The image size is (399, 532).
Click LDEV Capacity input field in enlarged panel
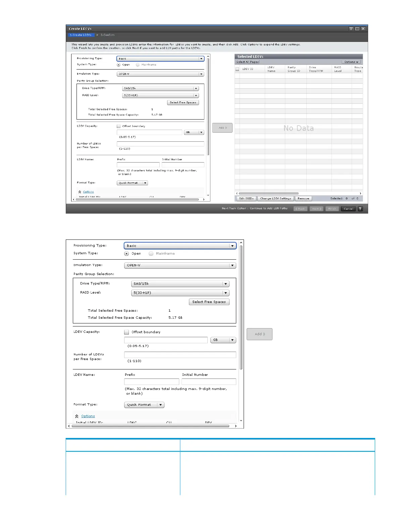[x=166, y=340]
